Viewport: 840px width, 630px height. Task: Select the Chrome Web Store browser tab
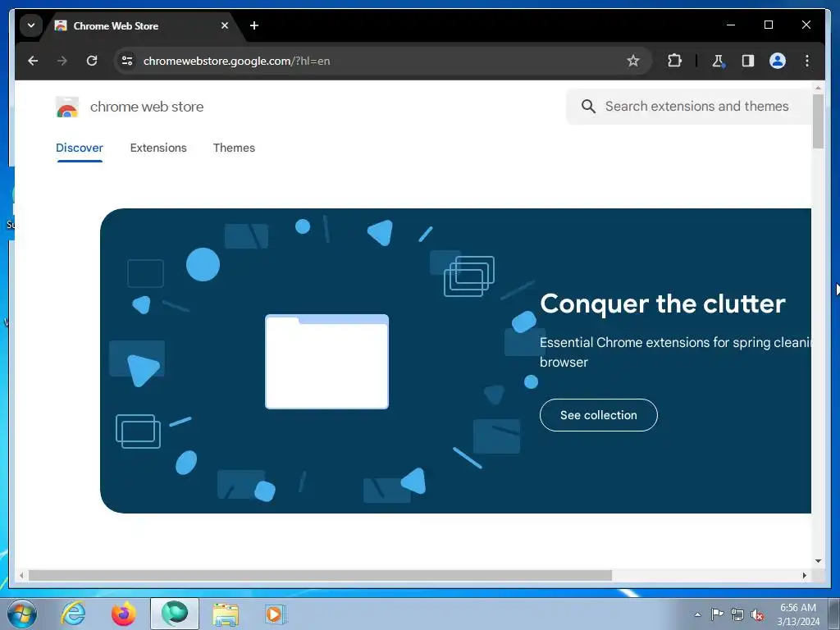pyautogui.click(x=143, y=25)
